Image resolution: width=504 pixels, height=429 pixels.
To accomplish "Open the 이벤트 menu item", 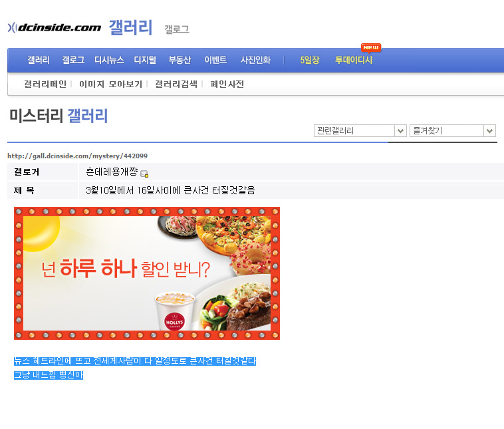I will coord(215,60).
